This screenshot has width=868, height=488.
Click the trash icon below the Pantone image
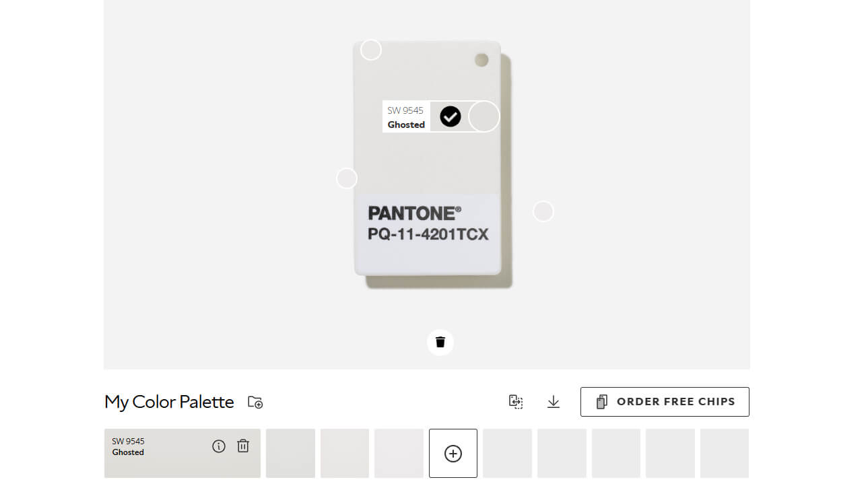440,342
